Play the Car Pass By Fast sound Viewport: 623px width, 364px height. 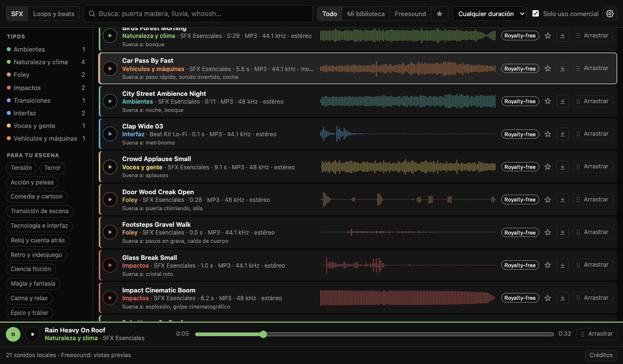coord(110,69)
